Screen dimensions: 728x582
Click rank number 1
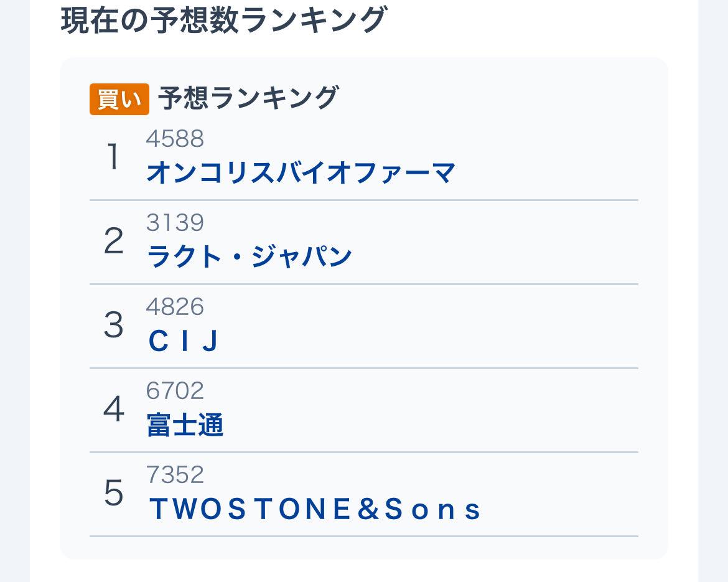coord(113,156)
